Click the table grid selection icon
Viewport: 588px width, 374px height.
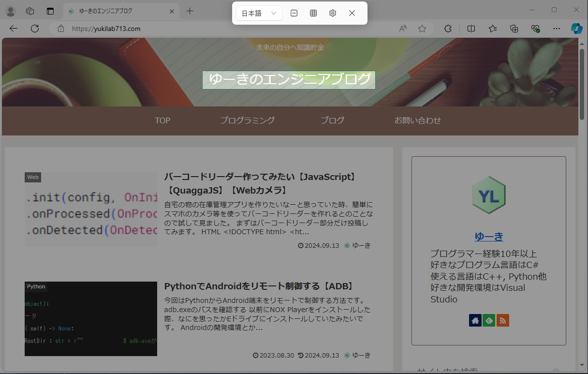click(x=313, y=13)
